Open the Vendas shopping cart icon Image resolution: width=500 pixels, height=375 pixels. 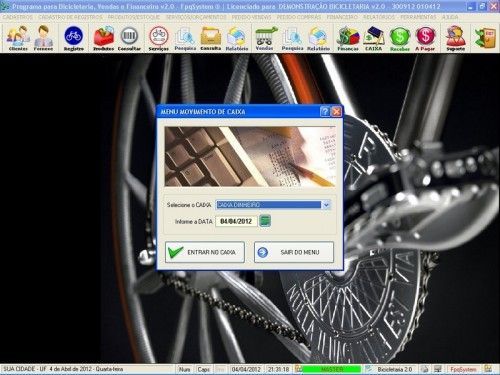265,38
